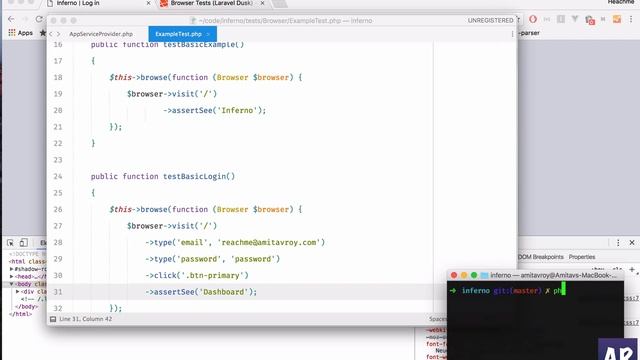Open the Apps grid in bookmarks bar

(x=20, y=33)
